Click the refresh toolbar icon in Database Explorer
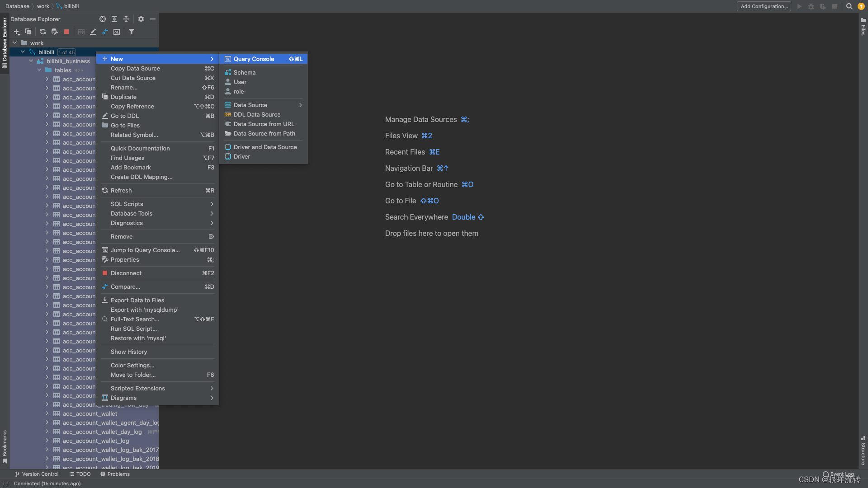The width and height of the screenshot is (868, 488). coord(43,32)
